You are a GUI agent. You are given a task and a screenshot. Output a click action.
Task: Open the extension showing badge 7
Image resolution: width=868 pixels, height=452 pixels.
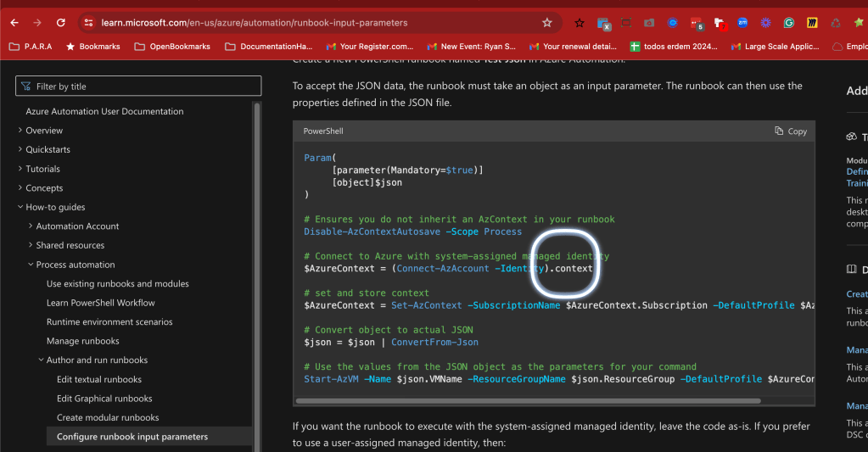(720, 23)
